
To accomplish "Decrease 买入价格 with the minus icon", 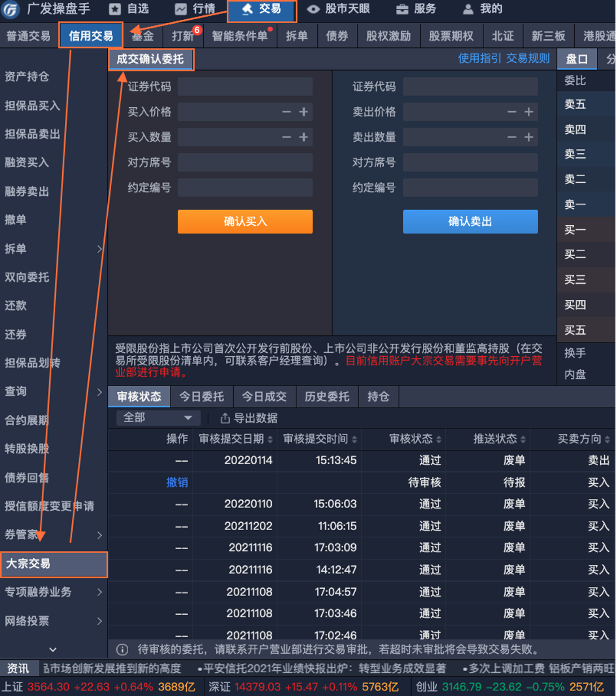I will click(x=287, y=112).
